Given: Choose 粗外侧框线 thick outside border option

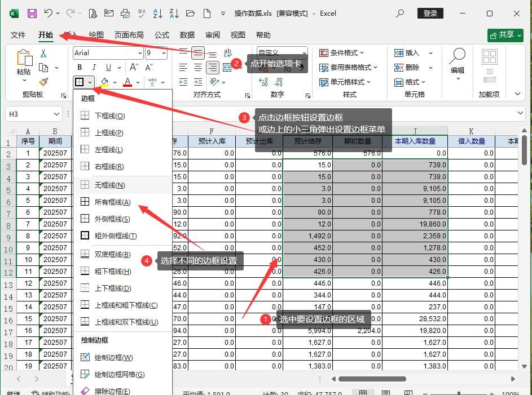Looking at the screenshot, I should (115, 236).
